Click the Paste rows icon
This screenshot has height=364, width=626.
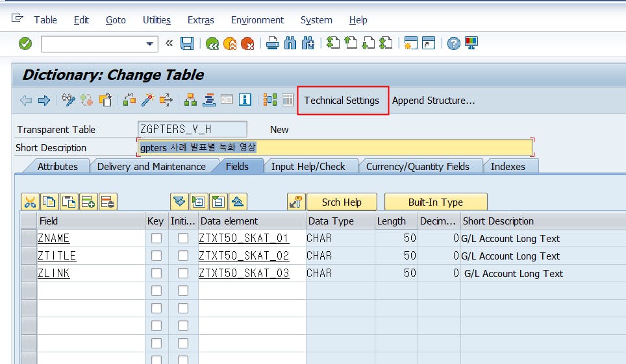coord(69,202)
